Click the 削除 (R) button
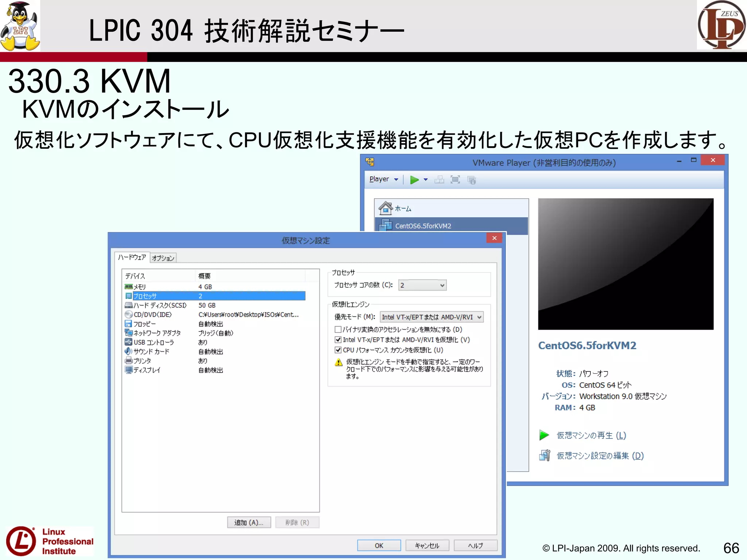 click(x=297, y=522)
